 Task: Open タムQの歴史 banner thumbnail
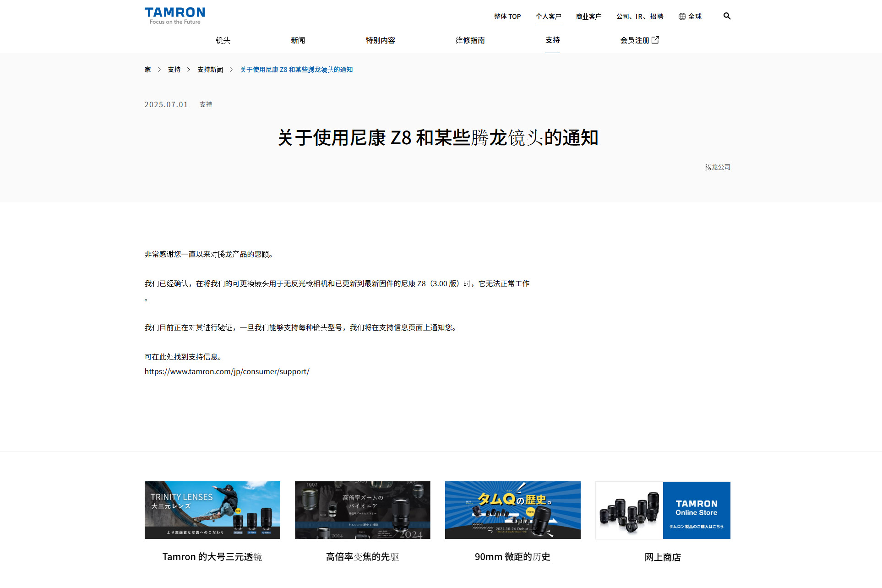click(x=513, y=510)
